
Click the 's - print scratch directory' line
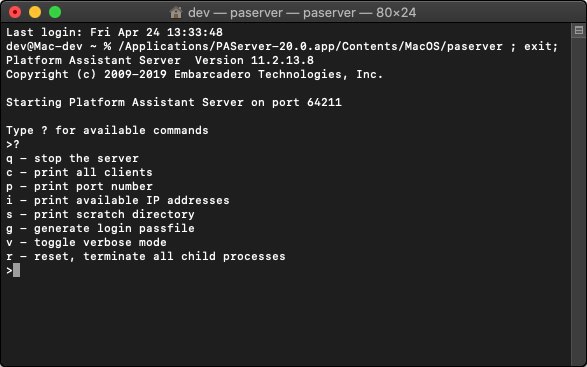(100, 214)
